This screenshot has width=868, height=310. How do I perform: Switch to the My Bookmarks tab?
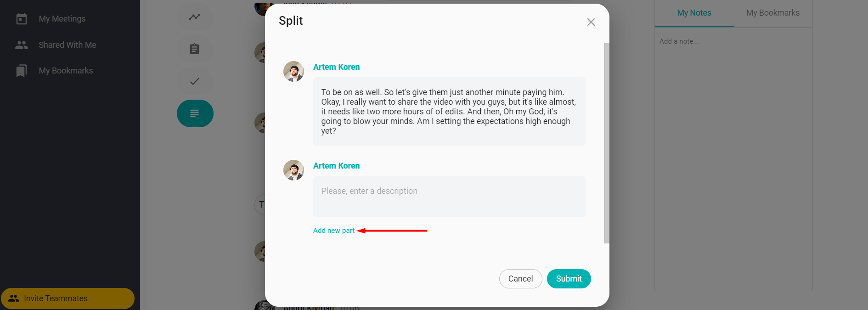pos(772,13)
